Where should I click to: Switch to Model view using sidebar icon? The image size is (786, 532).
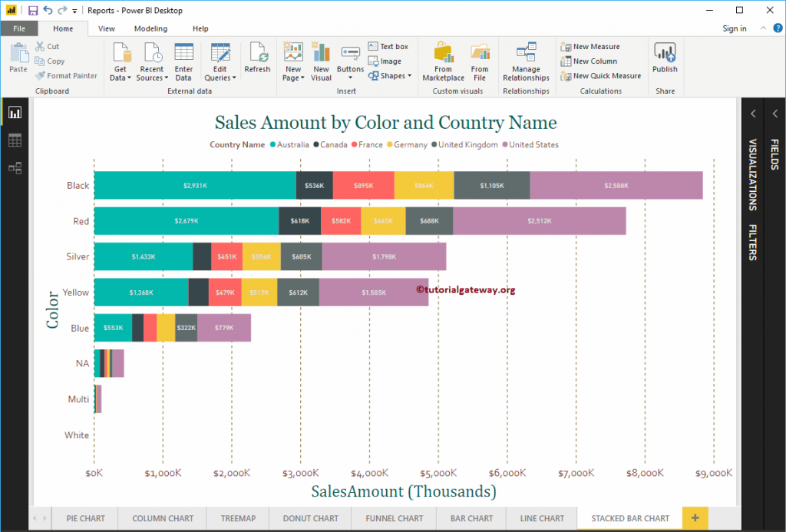pos(15,168)
